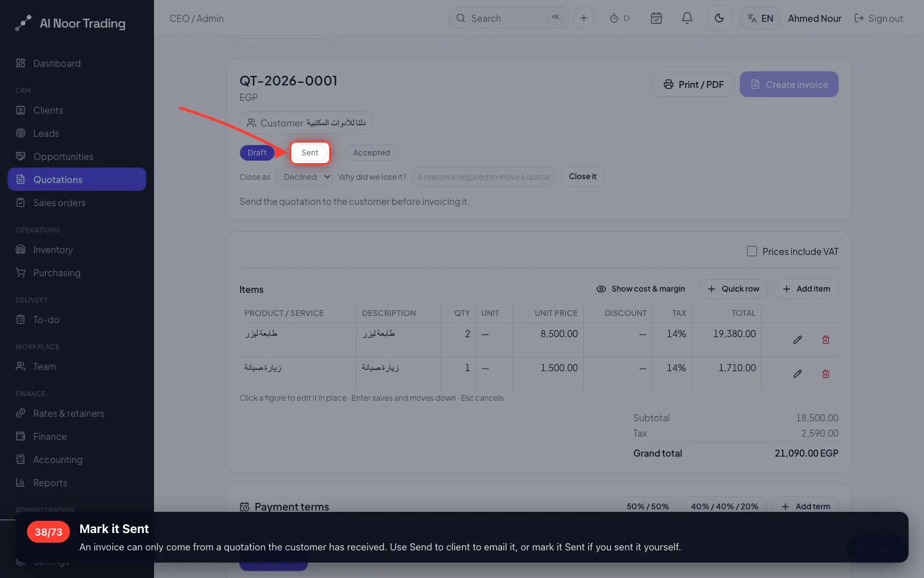The height and width of the screenshot is (578, 924).
Task: Open Team in sidebar
Action: [x=77, y=367]
